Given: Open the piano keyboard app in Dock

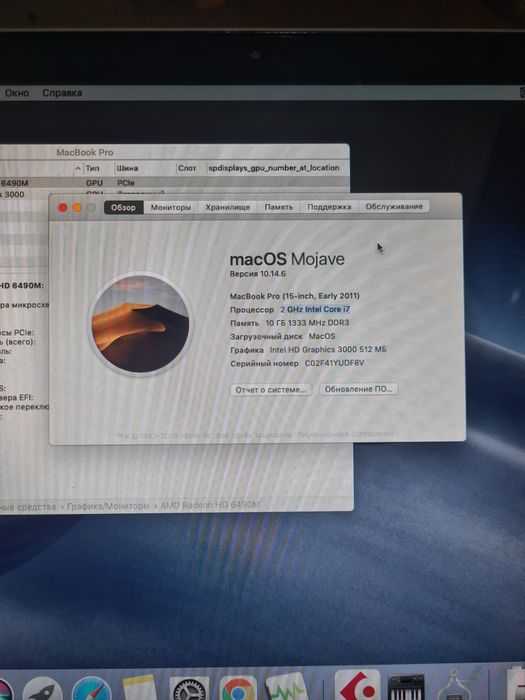Looking at the screenshot, I should click(x=406, y=688).
